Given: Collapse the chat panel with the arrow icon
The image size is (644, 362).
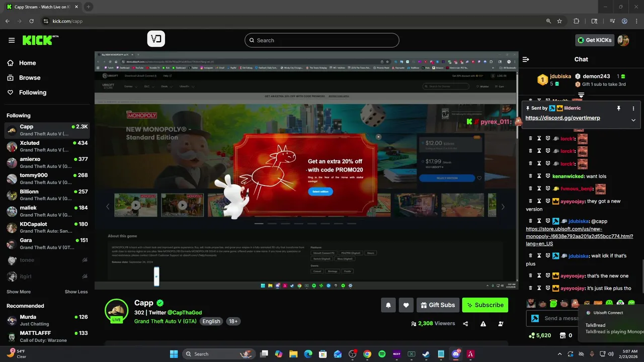Looking at the screenshot, I should tap(526, 59).
